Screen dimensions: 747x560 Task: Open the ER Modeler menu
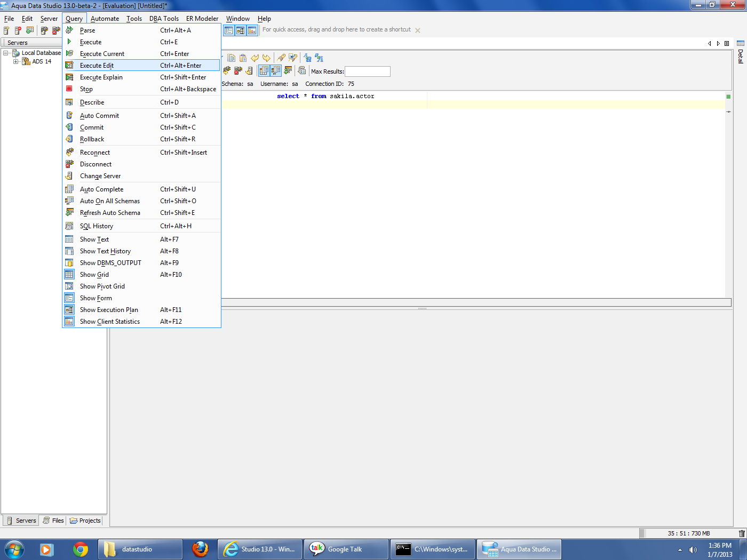(202, 19)
